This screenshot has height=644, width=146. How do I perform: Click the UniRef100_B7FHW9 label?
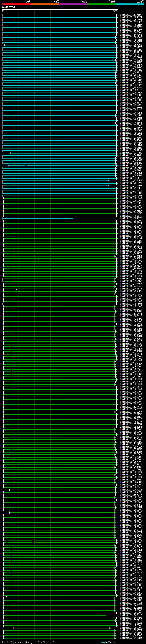click(x=131, y=153)
